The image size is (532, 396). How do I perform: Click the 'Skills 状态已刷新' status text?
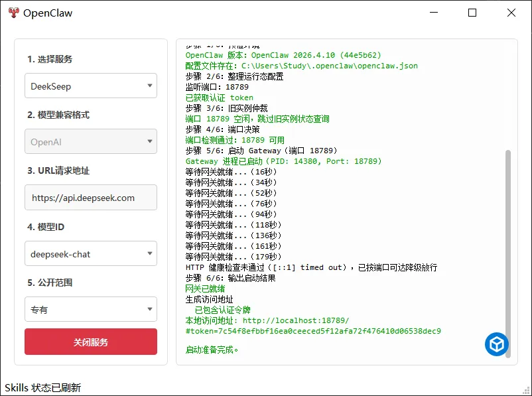(43, 387)
